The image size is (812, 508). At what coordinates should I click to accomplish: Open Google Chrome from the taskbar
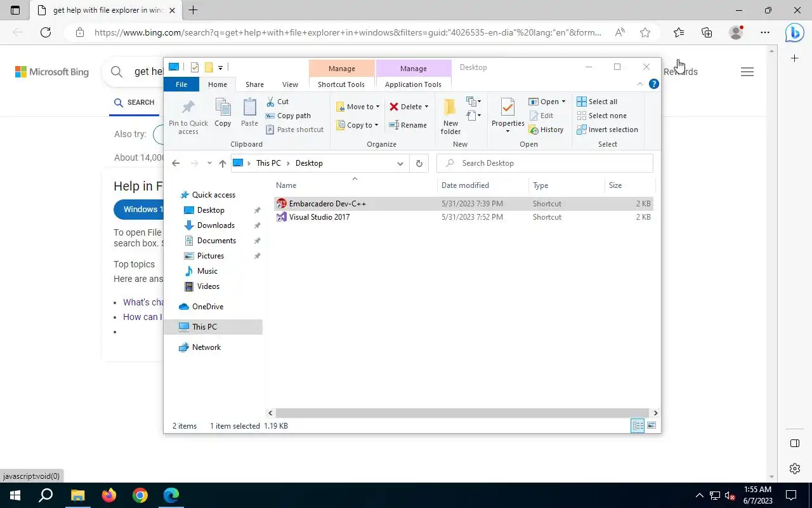click(140, 495)
